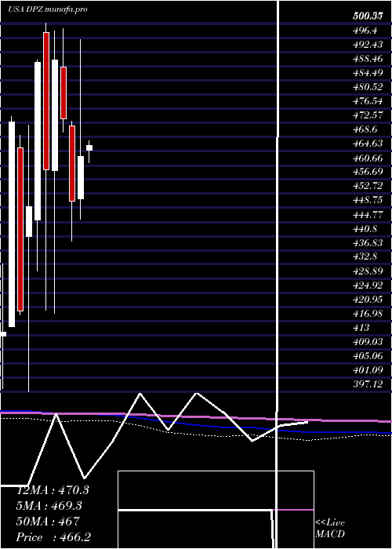Click the 397.12 price axis label
Viewport: 392px width, 549px height.
click(x=368, y=384)
